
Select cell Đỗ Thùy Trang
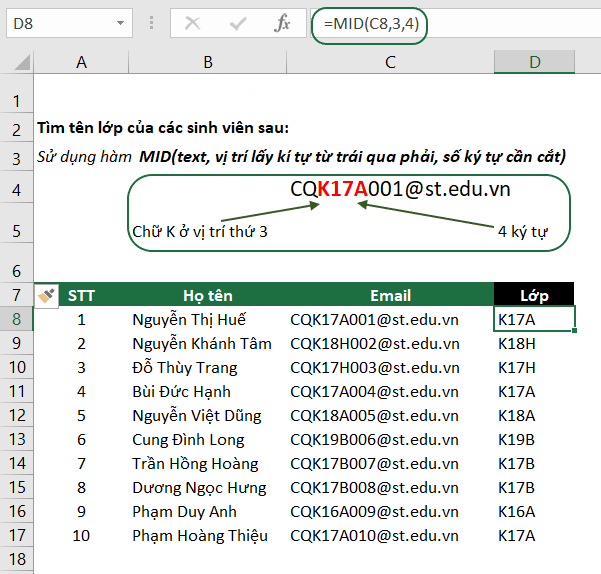tap(208, 367)
